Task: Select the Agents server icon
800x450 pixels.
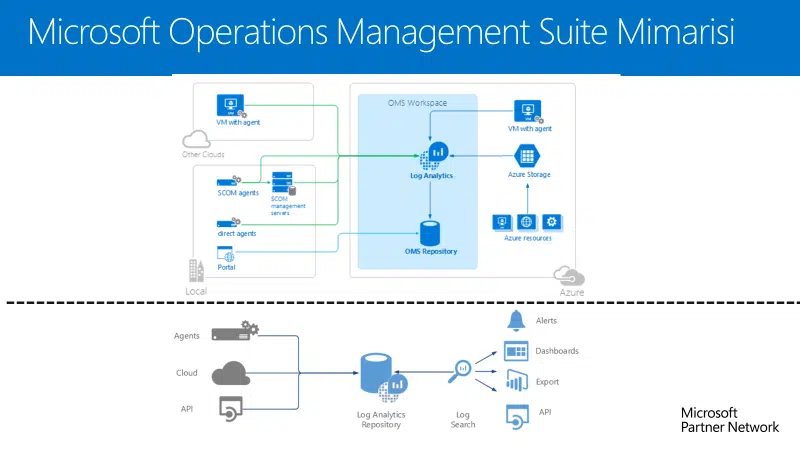Action: point(235,331)
